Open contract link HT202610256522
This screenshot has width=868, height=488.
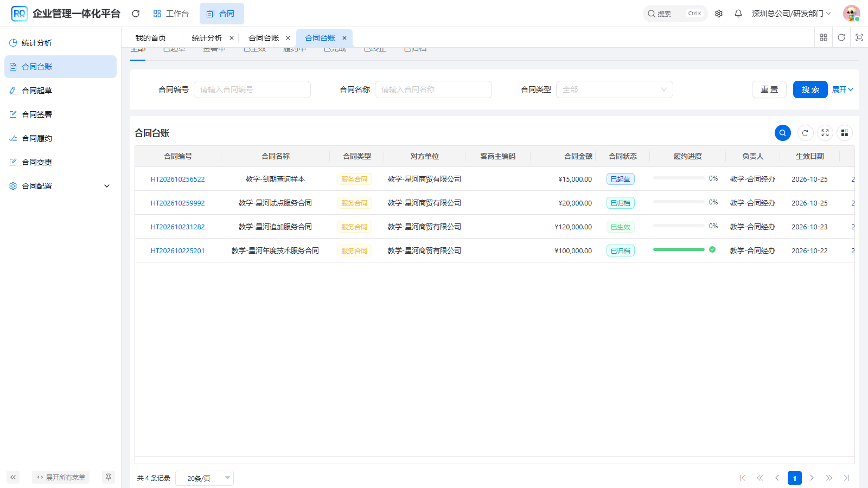[178, 179]
